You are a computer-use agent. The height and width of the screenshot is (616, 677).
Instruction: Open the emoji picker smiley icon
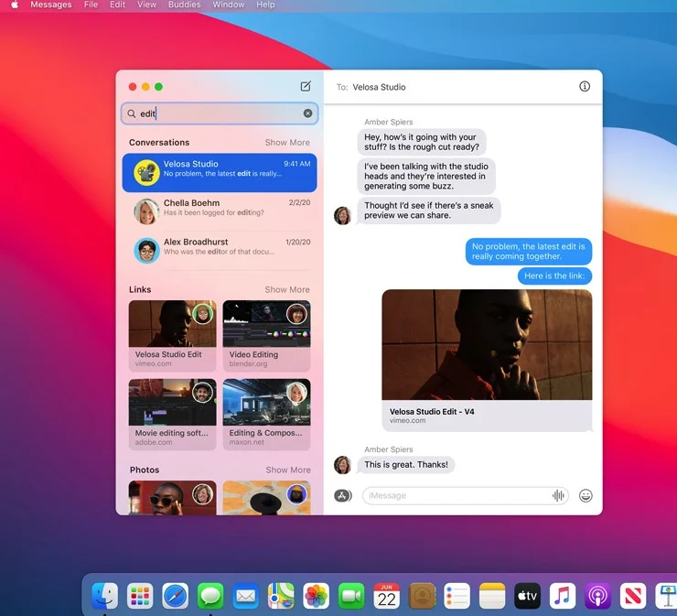click(x=586, y=495)
